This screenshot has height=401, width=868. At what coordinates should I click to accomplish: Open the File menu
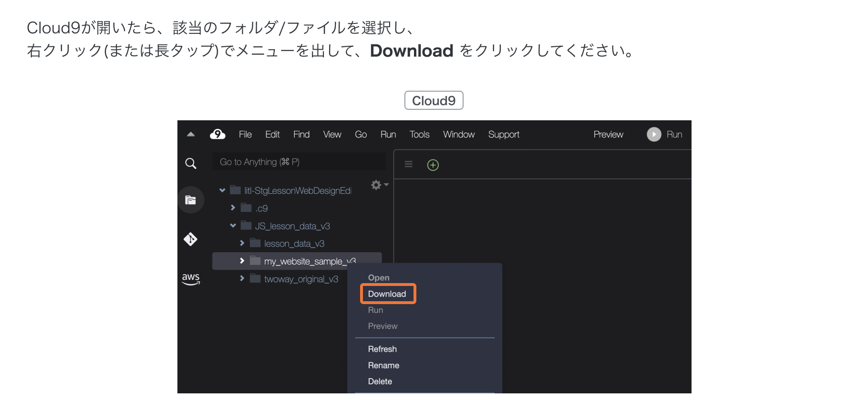point(245,135)
